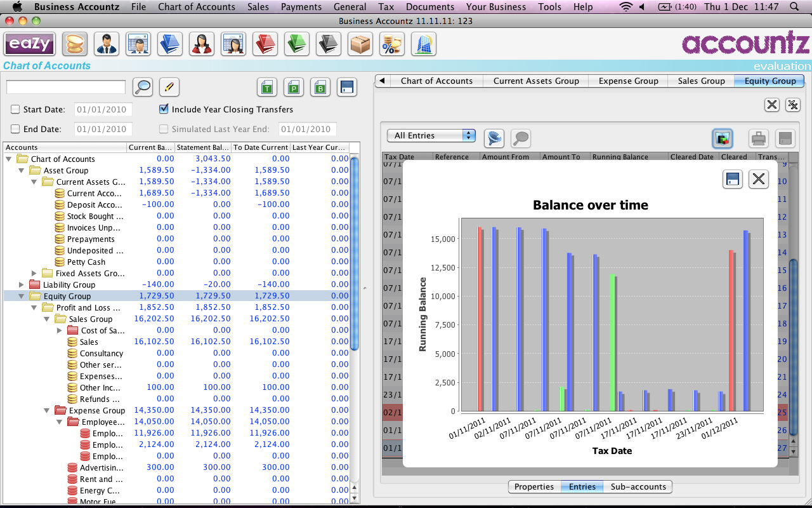Switch to the Chart of Accounts tab

(436, 81)
